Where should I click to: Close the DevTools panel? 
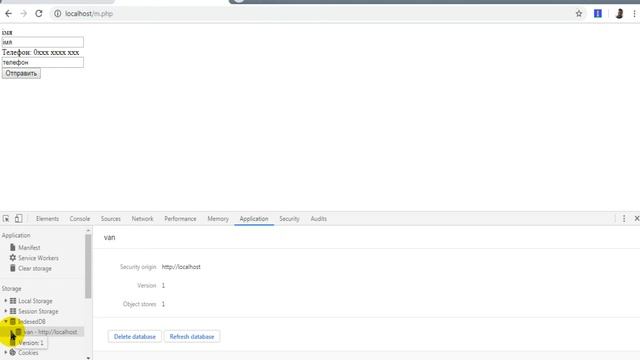(x=636, y=219)
